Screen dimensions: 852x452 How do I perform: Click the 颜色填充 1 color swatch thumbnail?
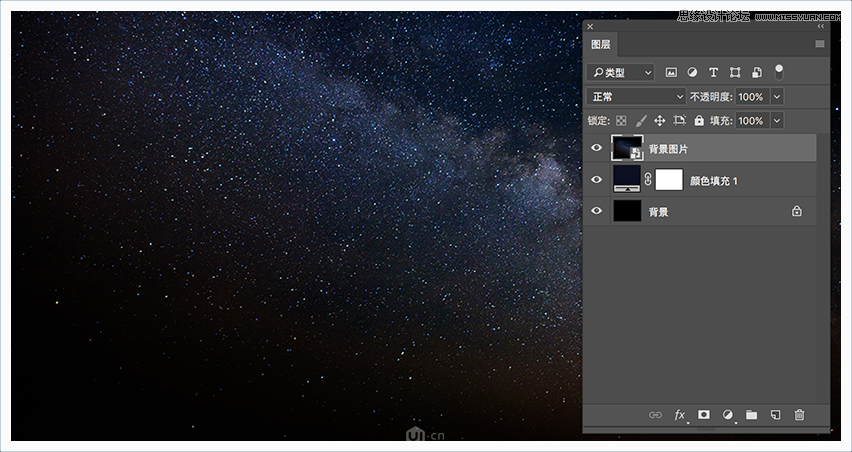point(627,179)
